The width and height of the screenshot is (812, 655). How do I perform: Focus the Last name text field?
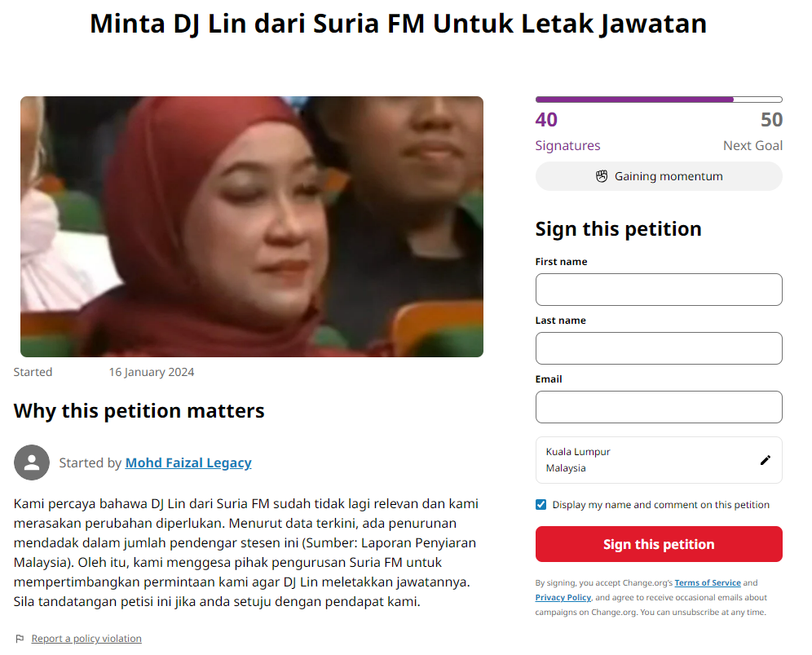(659, 348)
